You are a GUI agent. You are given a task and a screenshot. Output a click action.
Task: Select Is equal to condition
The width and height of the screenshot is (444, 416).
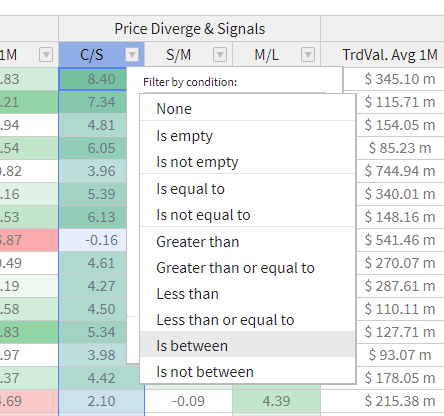(x=248, y=189)
